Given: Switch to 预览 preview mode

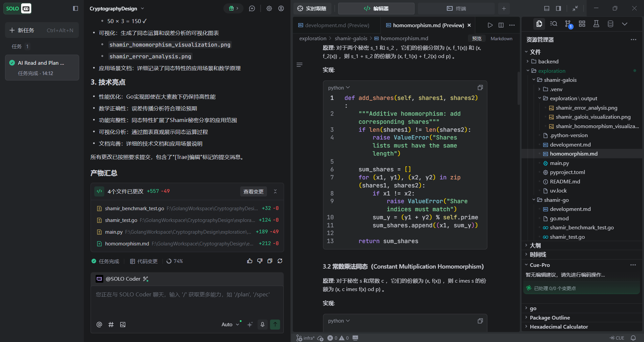Looking at the screenshot, I should [477, 39].
